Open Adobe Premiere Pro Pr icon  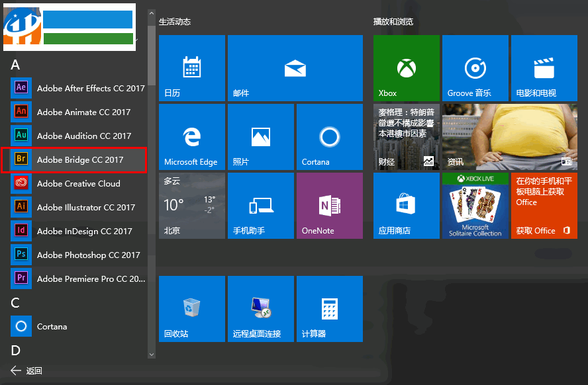pyautogui.click(x=21, y=278)
